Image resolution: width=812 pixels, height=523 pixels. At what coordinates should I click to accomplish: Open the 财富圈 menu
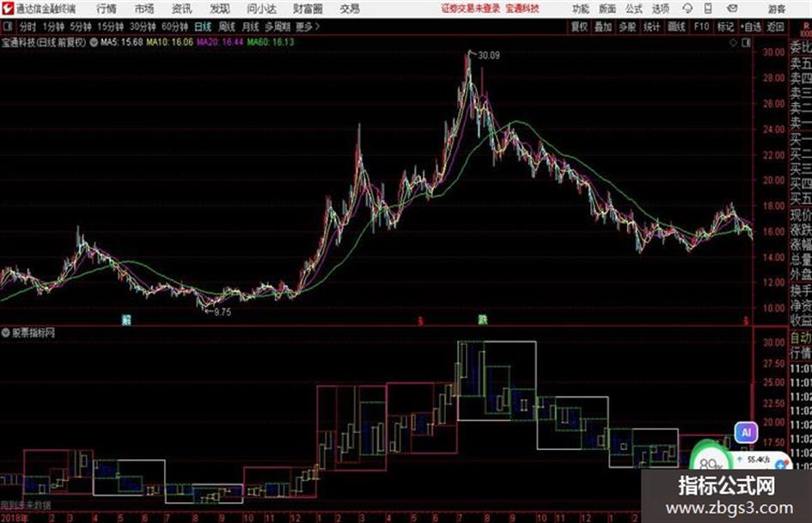tap(308, 9)
